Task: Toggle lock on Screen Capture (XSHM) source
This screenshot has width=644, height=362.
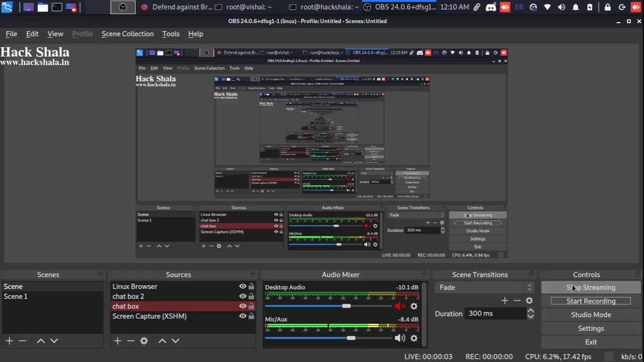Action: (x=251, y=316)
